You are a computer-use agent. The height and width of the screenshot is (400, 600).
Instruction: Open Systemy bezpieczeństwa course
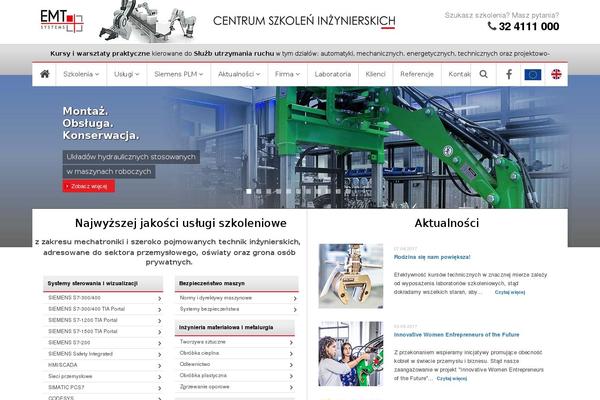click(209, 309)
